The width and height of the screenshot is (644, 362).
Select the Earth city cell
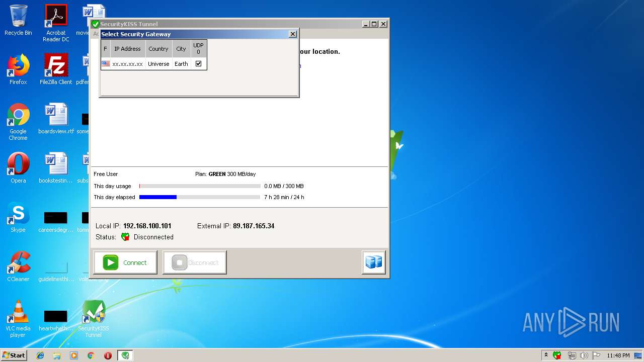coord(181,64)
